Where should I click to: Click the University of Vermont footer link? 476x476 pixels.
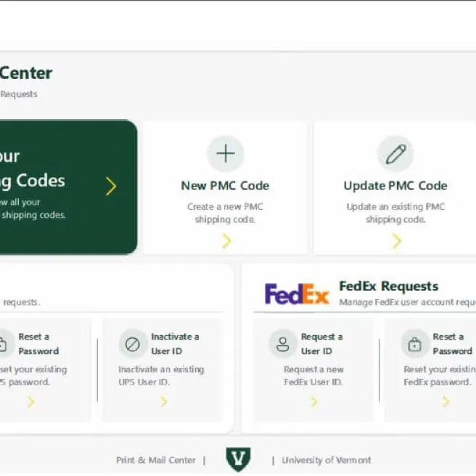click(327, 460)
